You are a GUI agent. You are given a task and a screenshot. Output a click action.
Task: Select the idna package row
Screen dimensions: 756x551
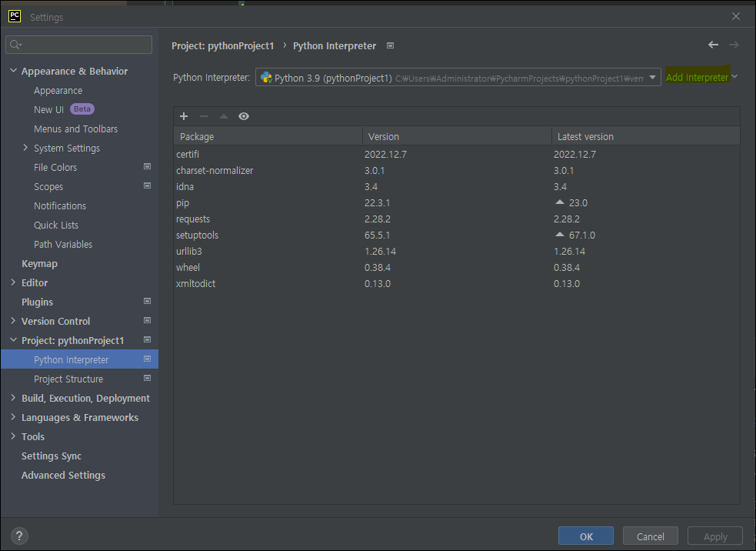tap(457, 187)
